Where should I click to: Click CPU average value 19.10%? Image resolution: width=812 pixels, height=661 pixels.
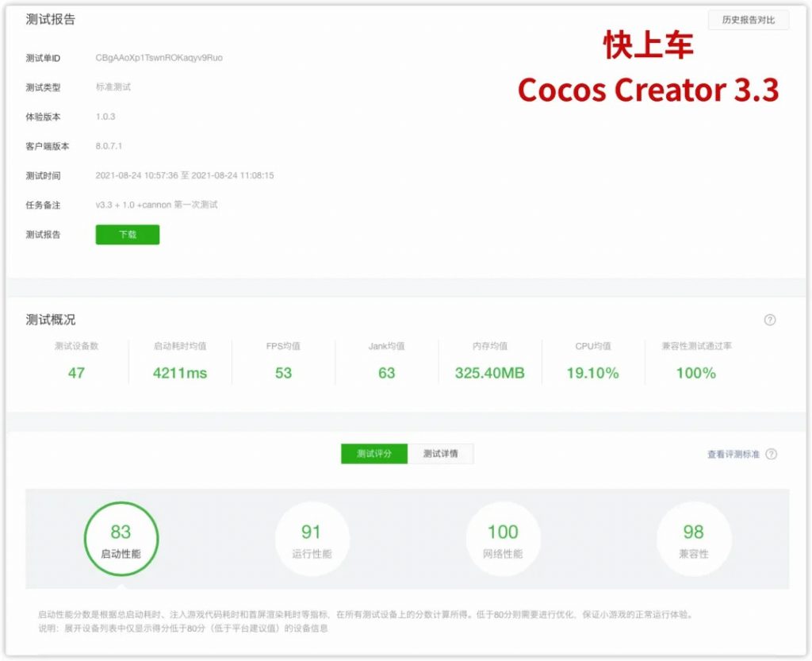[593, 373]
